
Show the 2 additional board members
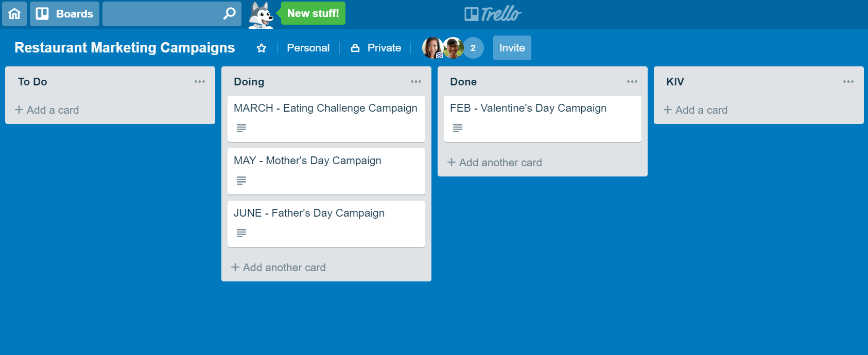(473, 48)
